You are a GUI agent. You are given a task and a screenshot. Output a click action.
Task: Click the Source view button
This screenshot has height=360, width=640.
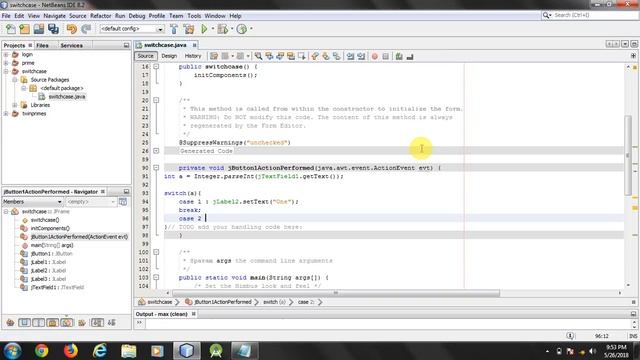(145, 56)
